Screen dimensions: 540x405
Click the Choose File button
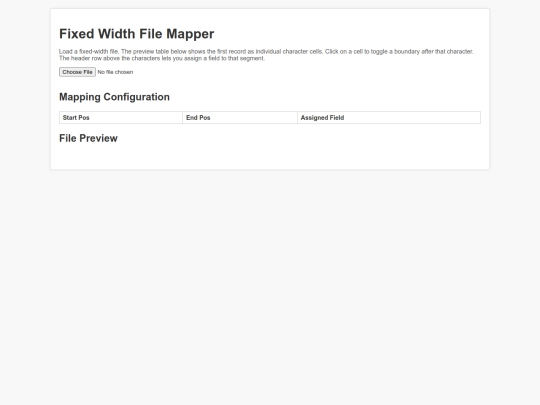[77, 72]
